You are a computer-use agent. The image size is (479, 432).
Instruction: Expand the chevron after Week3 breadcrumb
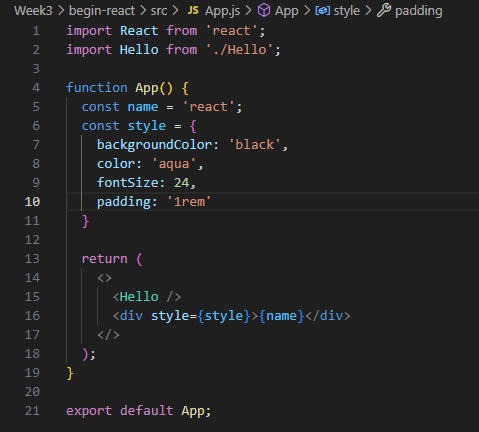point(61,11)
